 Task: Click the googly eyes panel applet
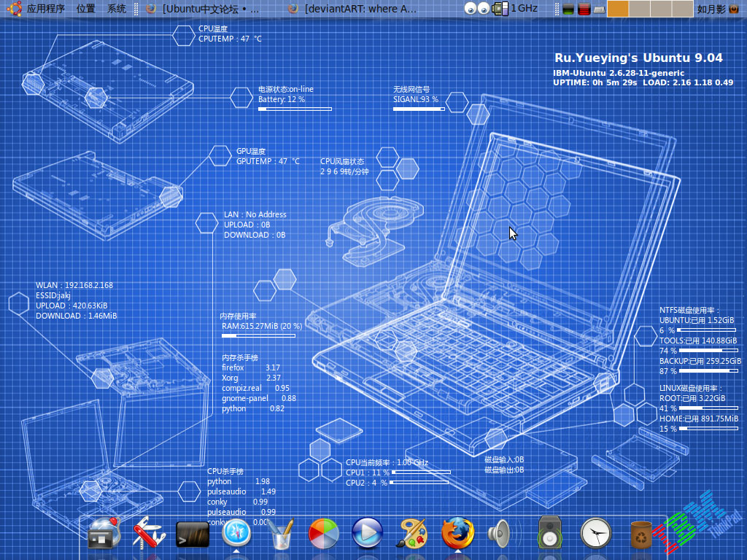(477, 9)
